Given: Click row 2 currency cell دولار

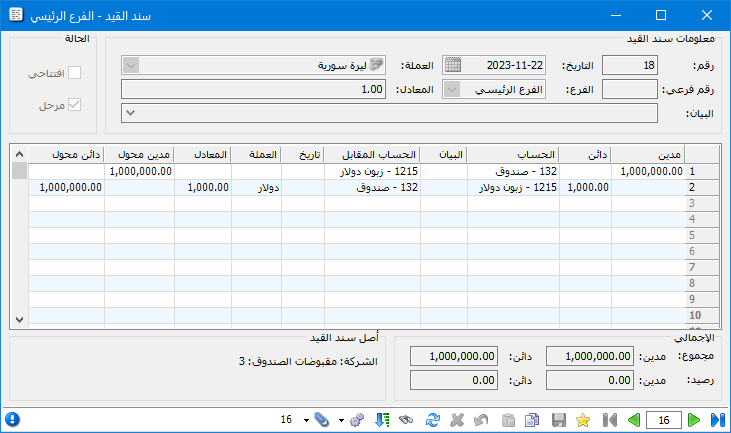Looking at the screenshot, I should coord(256,187).
